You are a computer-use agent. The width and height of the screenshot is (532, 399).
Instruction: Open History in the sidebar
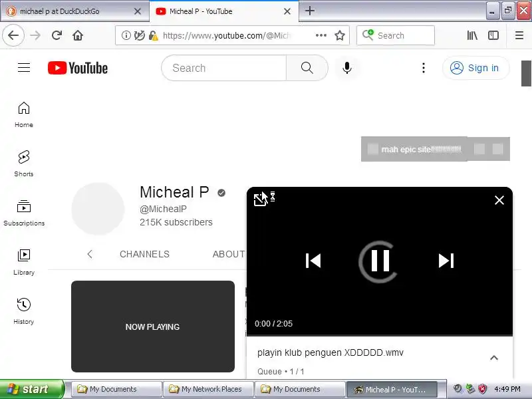(x=24, y=311)
